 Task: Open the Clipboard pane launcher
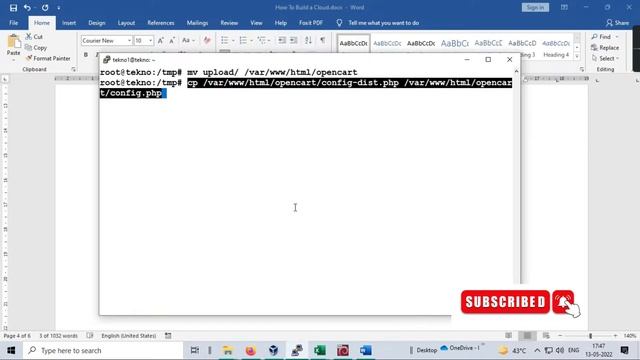[x=73, y=69]
